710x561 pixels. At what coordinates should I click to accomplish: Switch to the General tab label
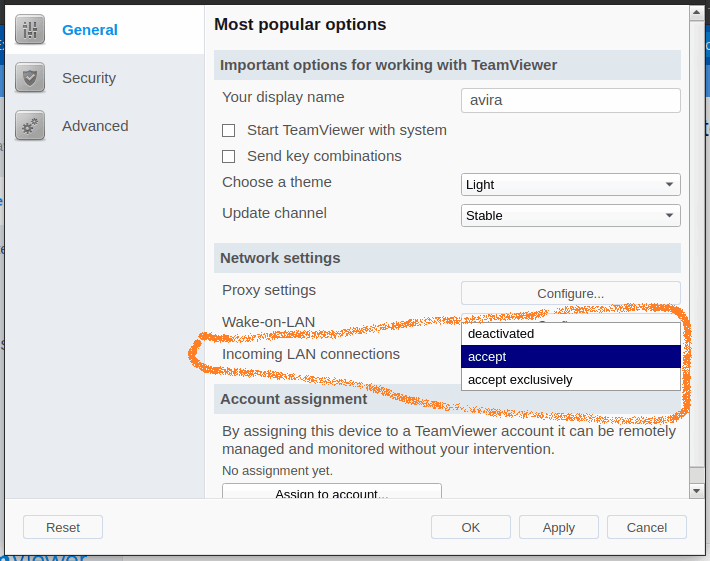[90, 30]
